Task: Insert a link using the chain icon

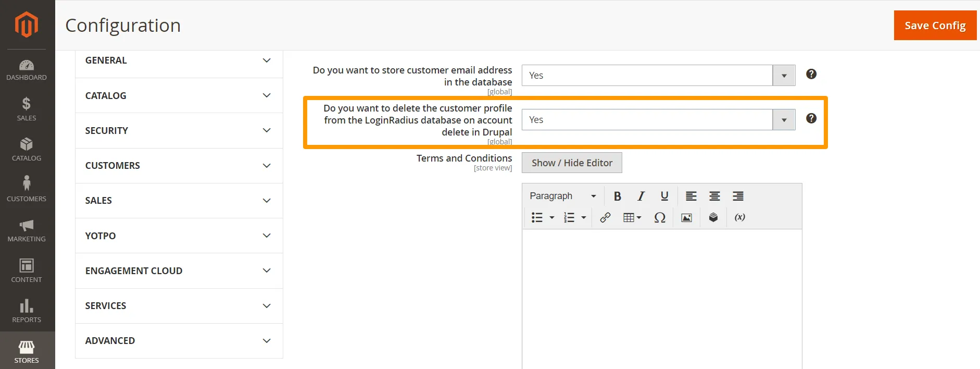Action: tap(605, 217)
